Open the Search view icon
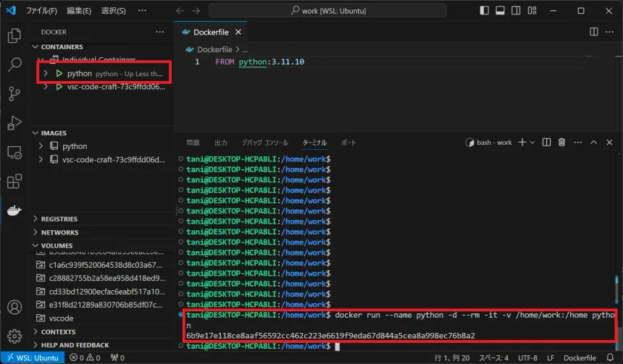The image size is (623, 364). 14,64
